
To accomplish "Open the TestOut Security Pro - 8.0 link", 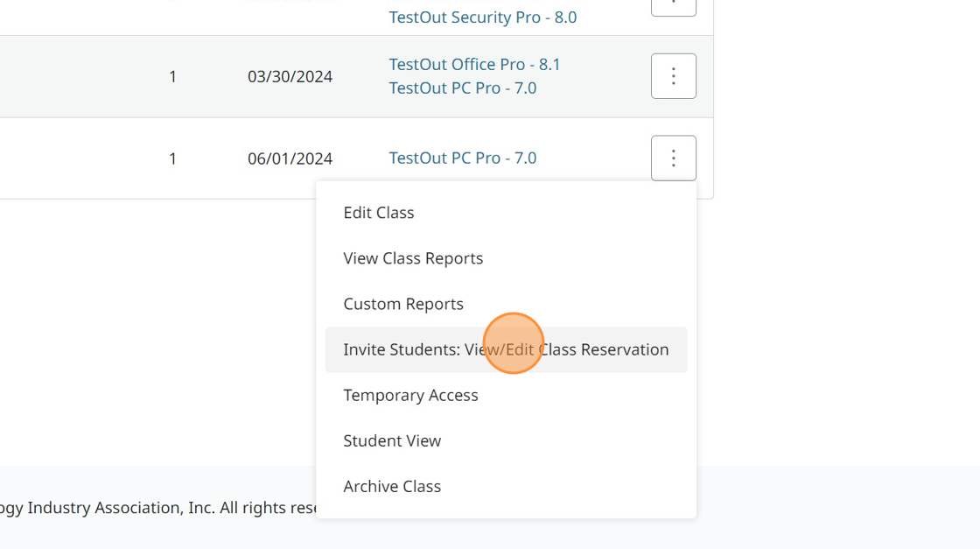I will 482,18.
